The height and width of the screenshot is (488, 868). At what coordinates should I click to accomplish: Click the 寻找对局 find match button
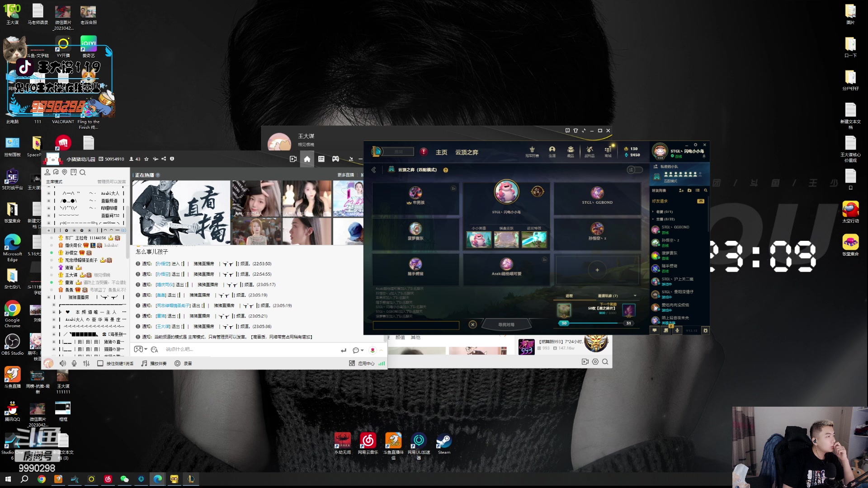coord(506,324)
